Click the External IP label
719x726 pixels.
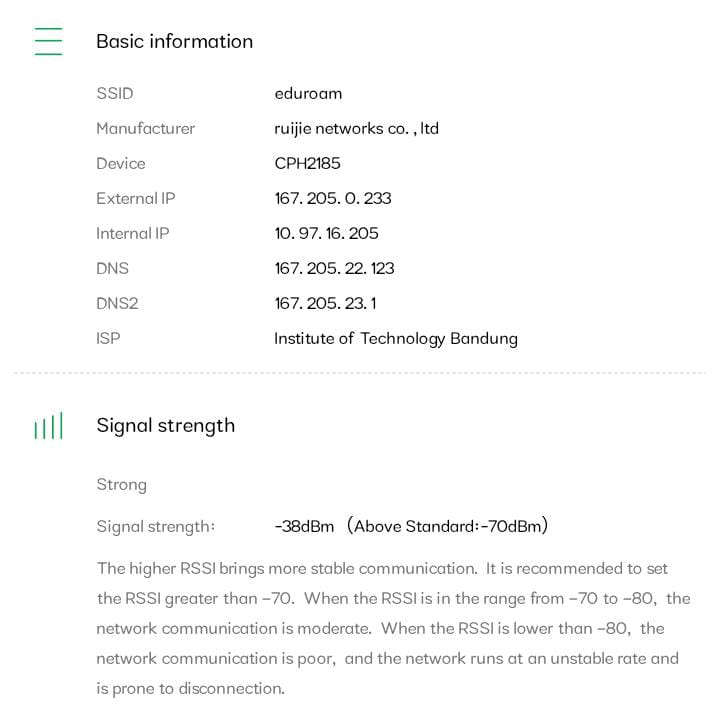click(x=135, y=198)
